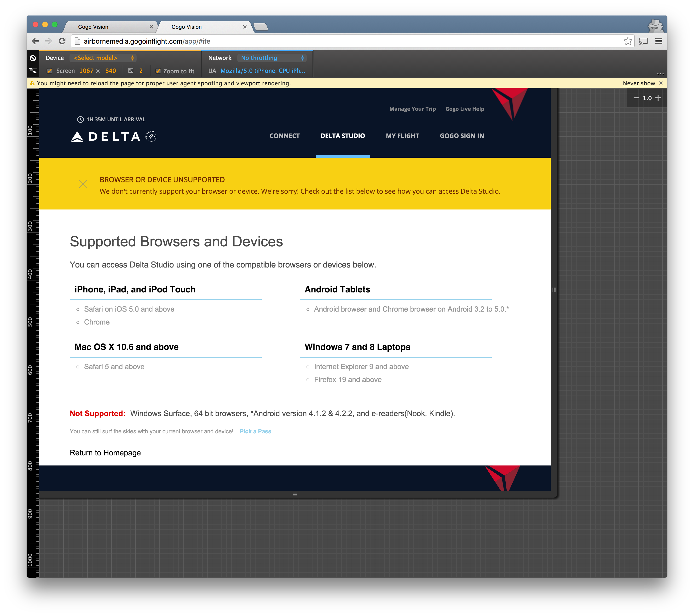Click the Delta logo
This screenshot has height=616, width=694.
tap(113, 137)
